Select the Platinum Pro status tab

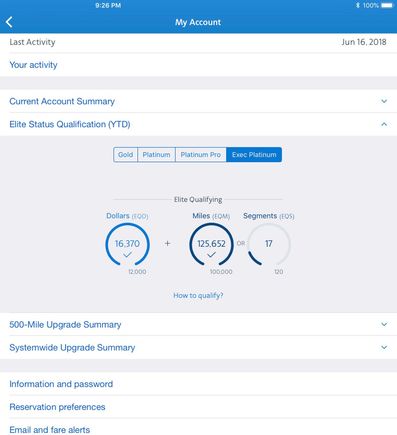click(201, 155)
